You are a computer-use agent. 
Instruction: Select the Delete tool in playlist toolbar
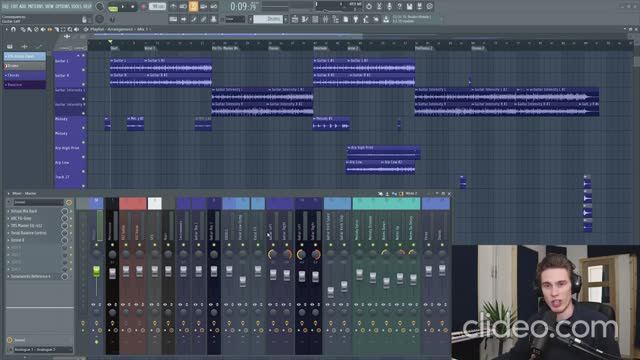point(36,29)
